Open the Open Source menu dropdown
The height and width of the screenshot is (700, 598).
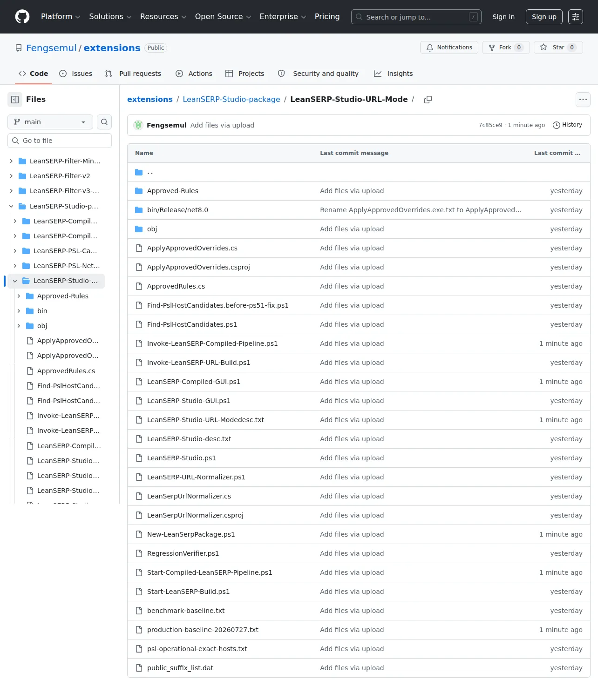click(x=223, y=17)
